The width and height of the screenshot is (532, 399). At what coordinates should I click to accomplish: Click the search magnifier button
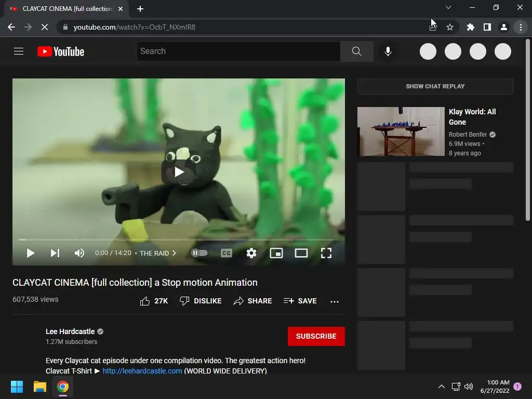pyautogui.click(x=356, y=51)
